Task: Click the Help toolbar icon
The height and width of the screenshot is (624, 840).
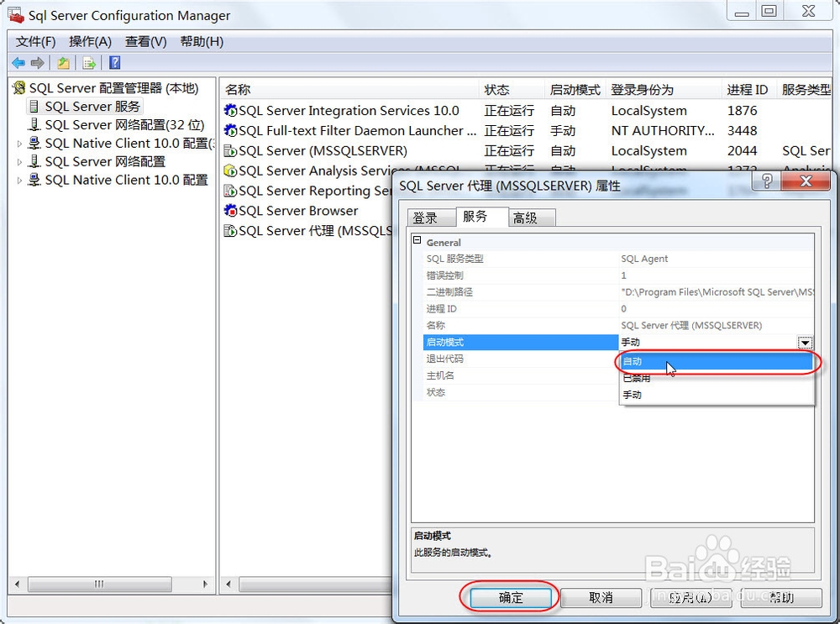Action: [114, 63]
